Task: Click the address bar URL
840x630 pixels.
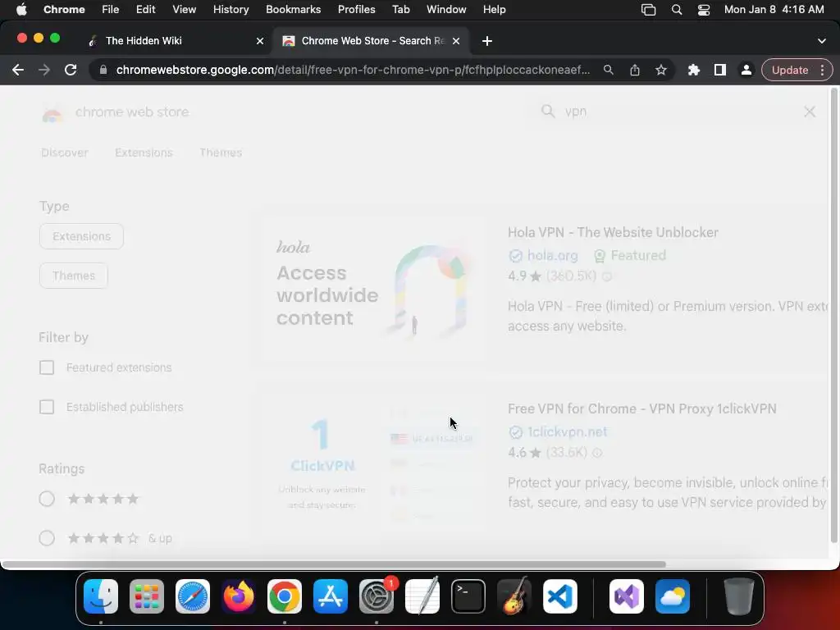Action: [353, 71]
